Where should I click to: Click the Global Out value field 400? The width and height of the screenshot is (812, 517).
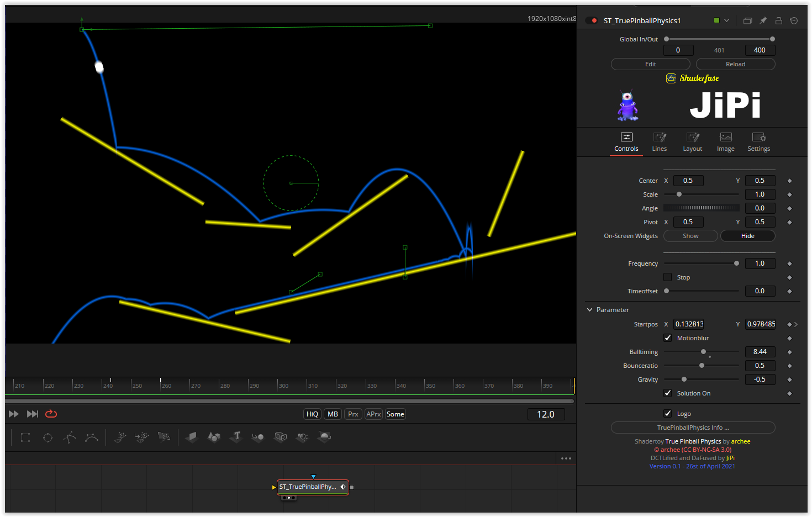click(x=760, y=50)
